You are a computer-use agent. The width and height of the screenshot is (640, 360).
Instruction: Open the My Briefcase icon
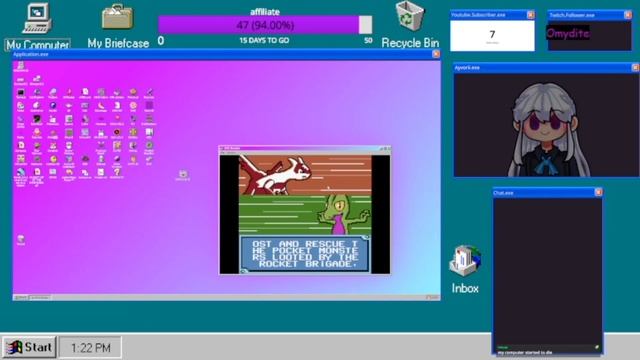[118, 26]
